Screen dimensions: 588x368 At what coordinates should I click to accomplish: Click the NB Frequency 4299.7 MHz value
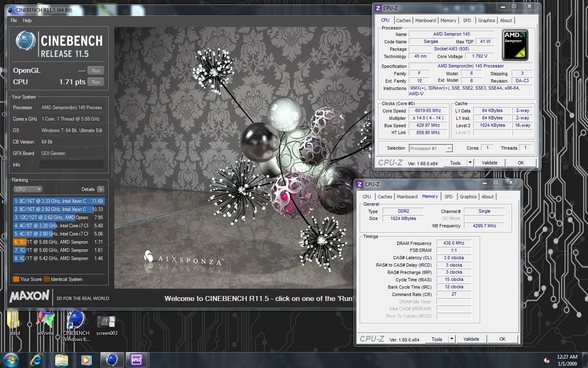pyautogui.click(x=484, y=226)
